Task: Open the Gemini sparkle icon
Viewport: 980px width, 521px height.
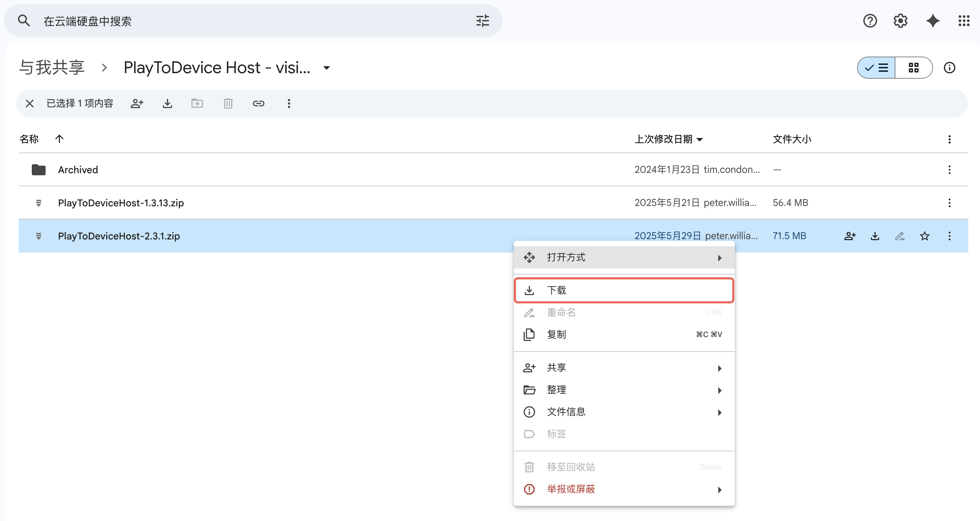Action: (x=932, y=20)
